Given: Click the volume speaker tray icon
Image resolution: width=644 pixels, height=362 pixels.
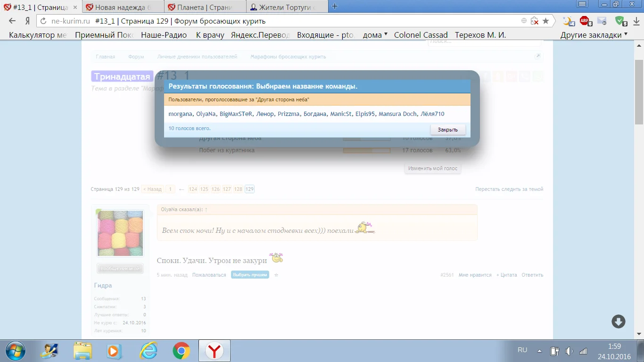Looking at the screenshot, I should point(569,351).
